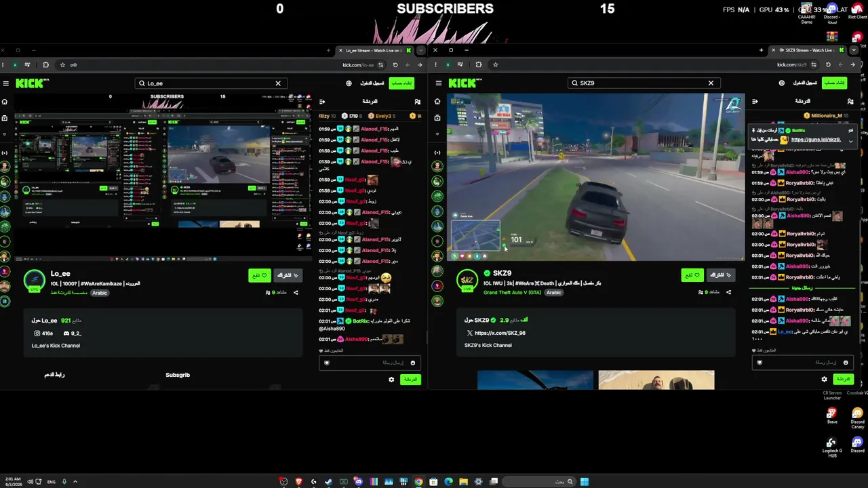Image resolution: width=868 pixels, height=488 pixels.
Task: Open Google Chrome from the taskbar
Action: coord(418,482)
